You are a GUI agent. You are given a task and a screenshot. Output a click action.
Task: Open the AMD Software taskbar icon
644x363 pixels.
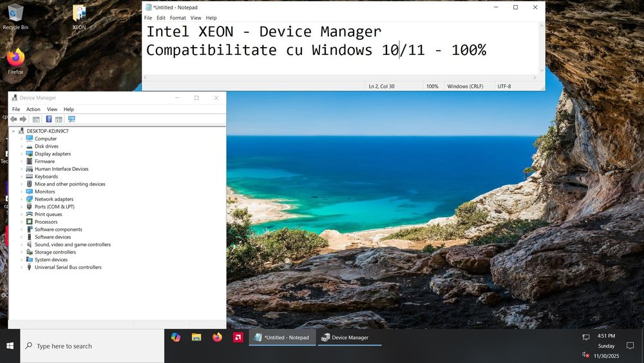(x=238, y=337)
